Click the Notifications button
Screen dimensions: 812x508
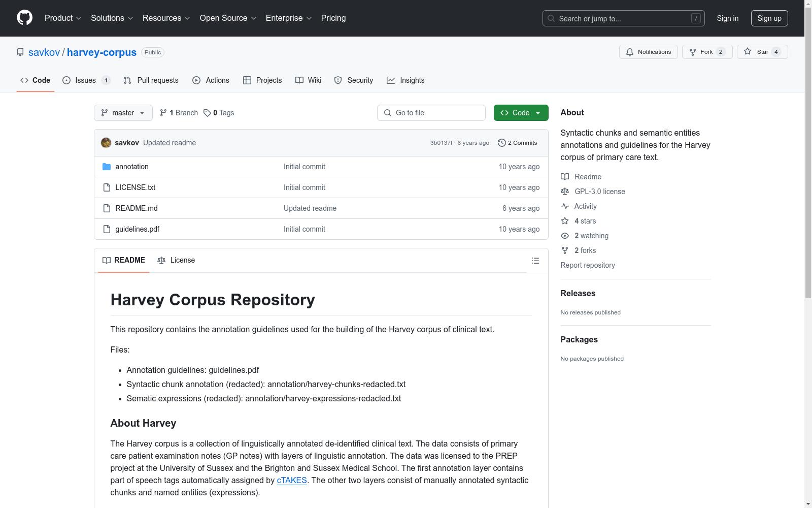(x=649, y=52)
